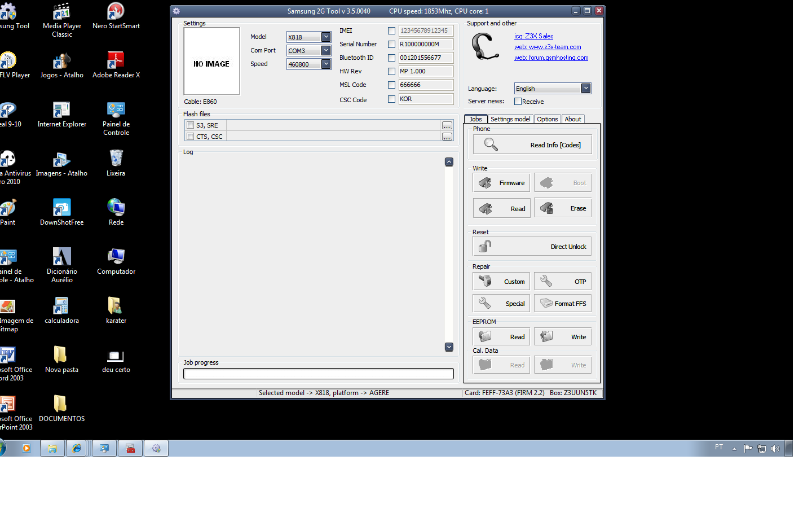Click the icq: Z3X Sales link
Image resolution: width=812 pixels, height=508 pixels.
click(x=533, y=36)
